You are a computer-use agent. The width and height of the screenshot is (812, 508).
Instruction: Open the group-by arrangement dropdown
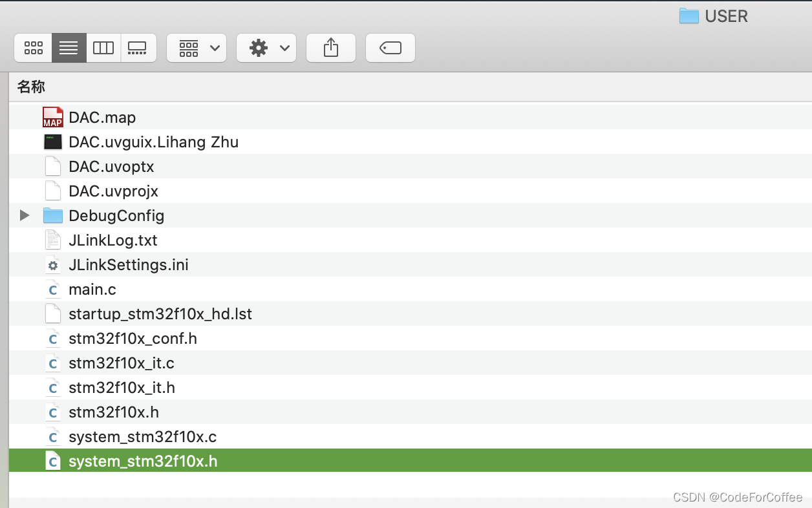pyautogui.click(x=197, y=48)
